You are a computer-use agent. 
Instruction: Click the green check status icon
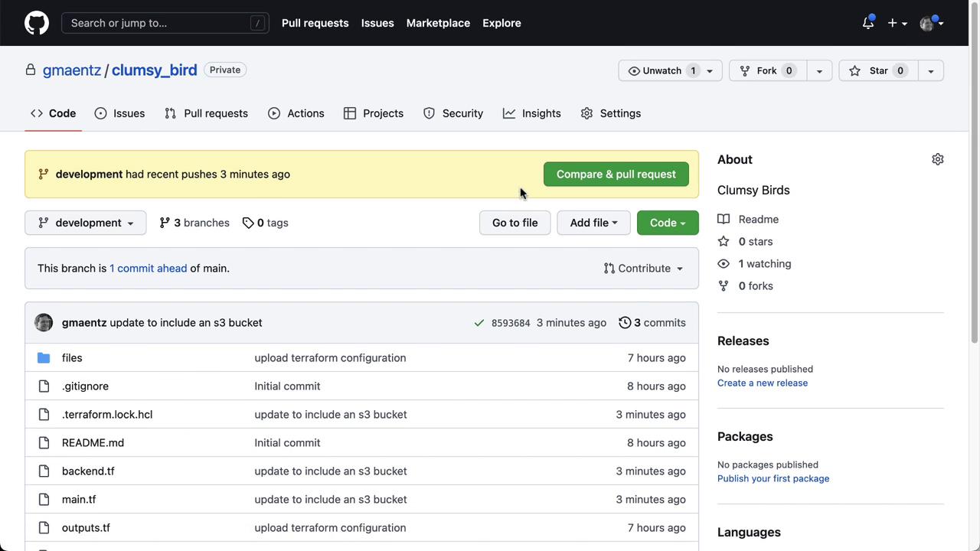point(479,323)
